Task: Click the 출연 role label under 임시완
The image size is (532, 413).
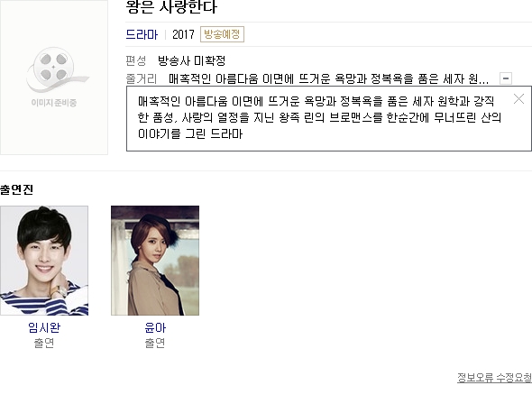Action: [44, 343]
